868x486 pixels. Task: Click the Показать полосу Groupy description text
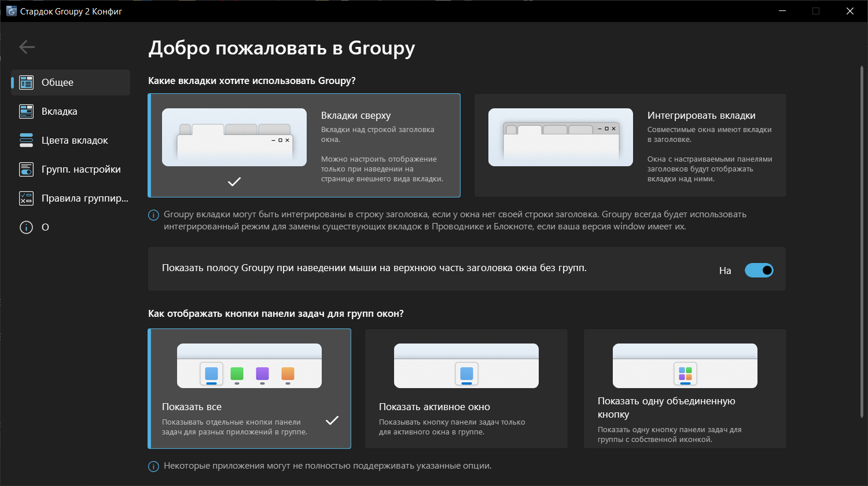374,268
